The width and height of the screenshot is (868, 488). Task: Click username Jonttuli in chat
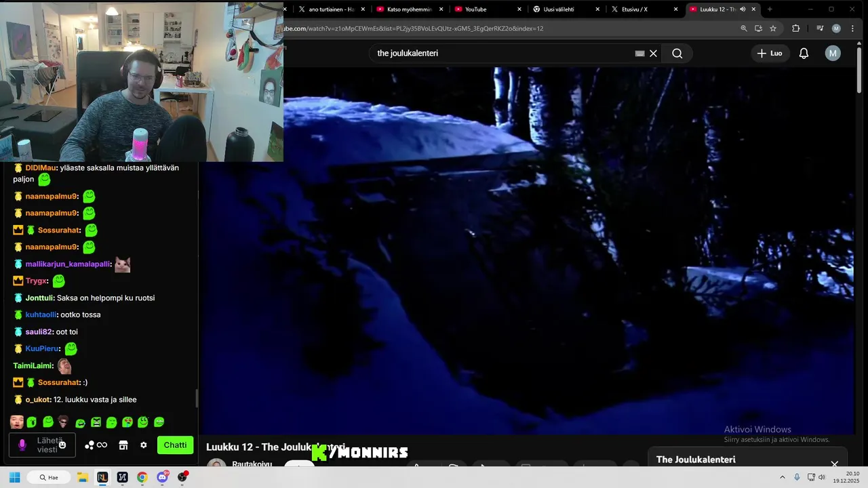39,298
